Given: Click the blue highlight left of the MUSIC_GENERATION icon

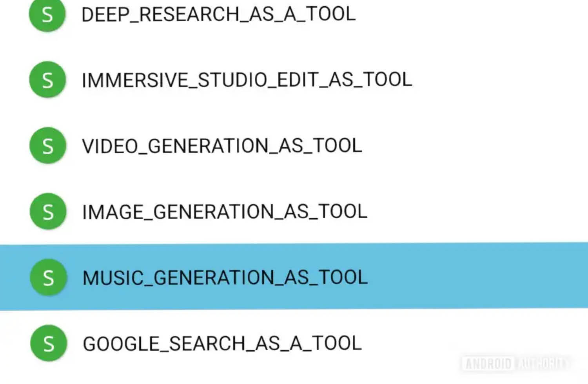Looking at the screenshot, I should [x=14, y=277].
